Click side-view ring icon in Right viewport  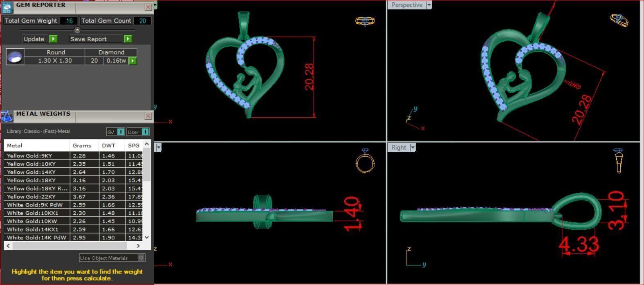[x=618, y=161]
